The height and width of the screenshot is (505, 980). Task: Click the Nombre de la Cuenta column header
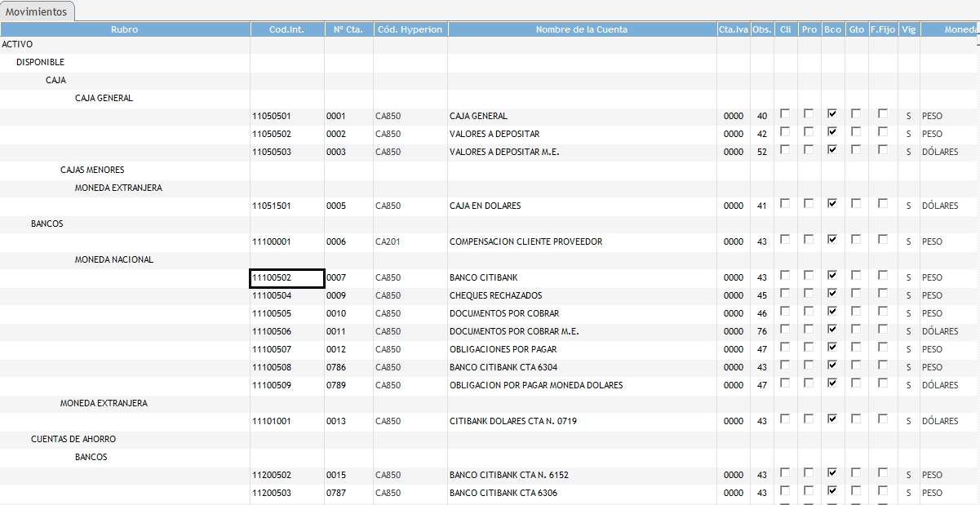click(581, 29)
